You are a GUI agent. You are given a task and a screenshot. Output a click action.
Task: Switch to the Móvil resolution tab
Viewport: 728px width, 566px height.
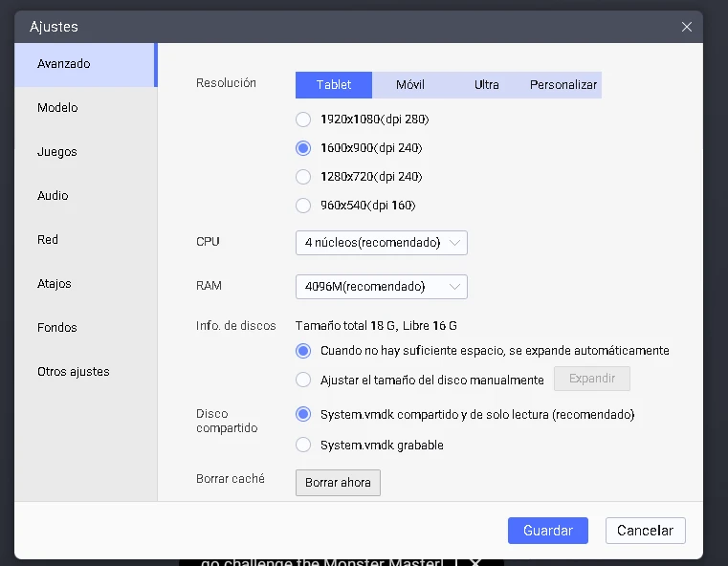410,85
